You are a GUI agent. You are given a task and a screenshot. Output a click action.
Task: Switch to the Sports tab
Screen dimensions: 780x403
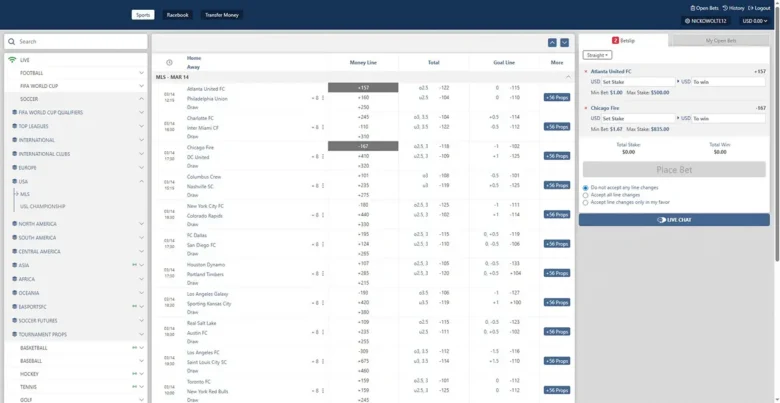(x=143, y=15)
